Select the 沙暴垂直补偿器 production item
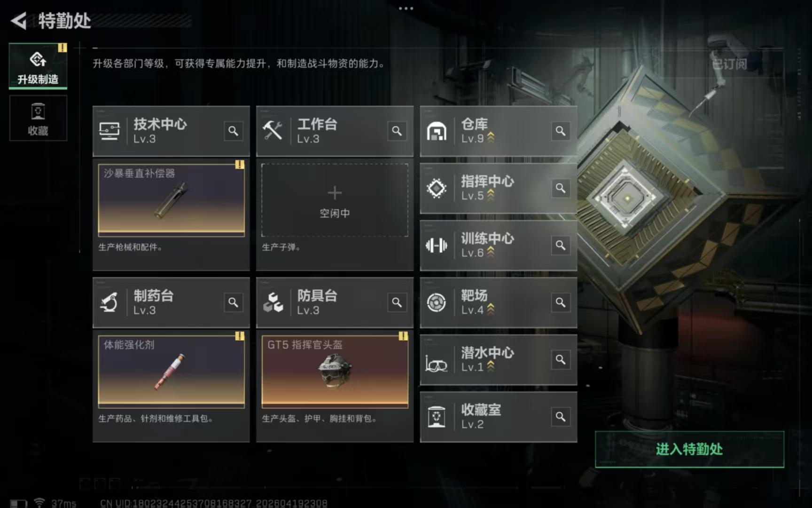 (172, 199)
